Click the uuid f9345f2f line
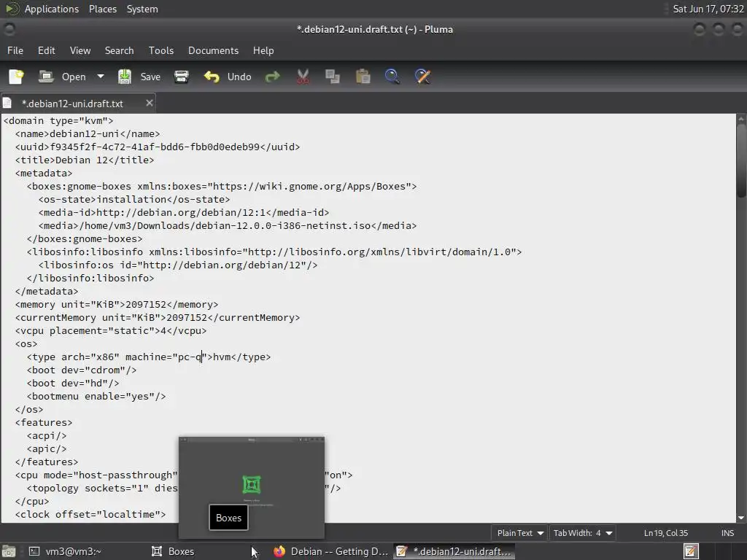The height and width of the screenshot is (560, 747). 158,147
